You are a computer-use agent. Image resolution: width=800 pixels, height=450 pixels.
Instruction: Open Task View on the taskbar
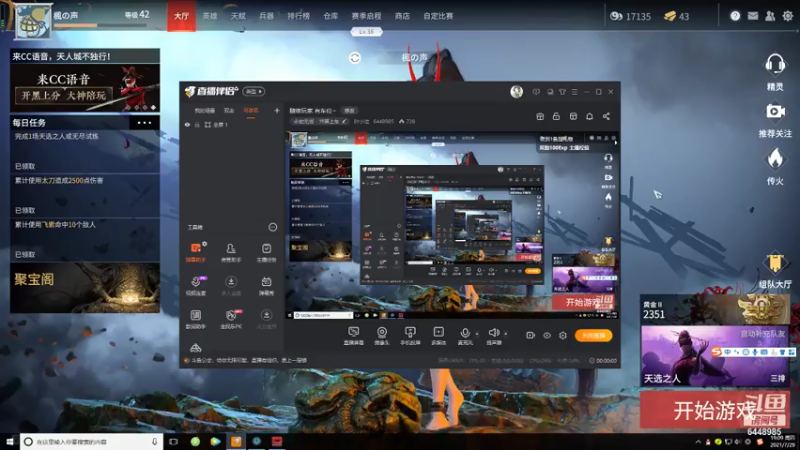point(173,441)
